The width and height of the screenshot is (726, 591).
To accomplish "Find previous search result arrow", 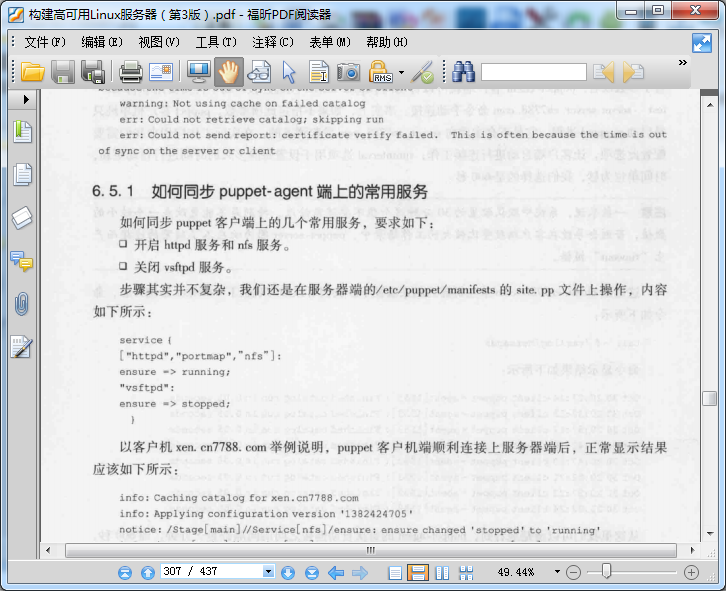I will 604,72.
